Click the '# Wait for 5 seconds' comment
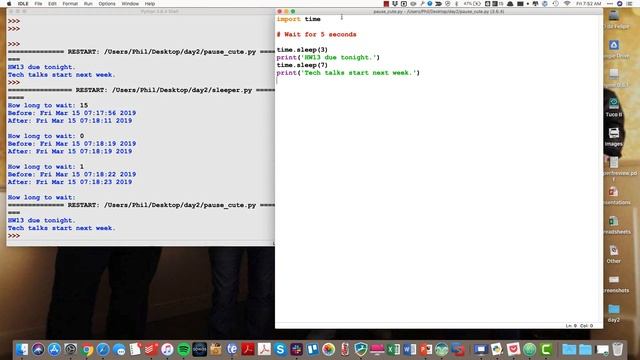This screenshot has width=640, height=360. pyautogui.click(x=316, y=35)
